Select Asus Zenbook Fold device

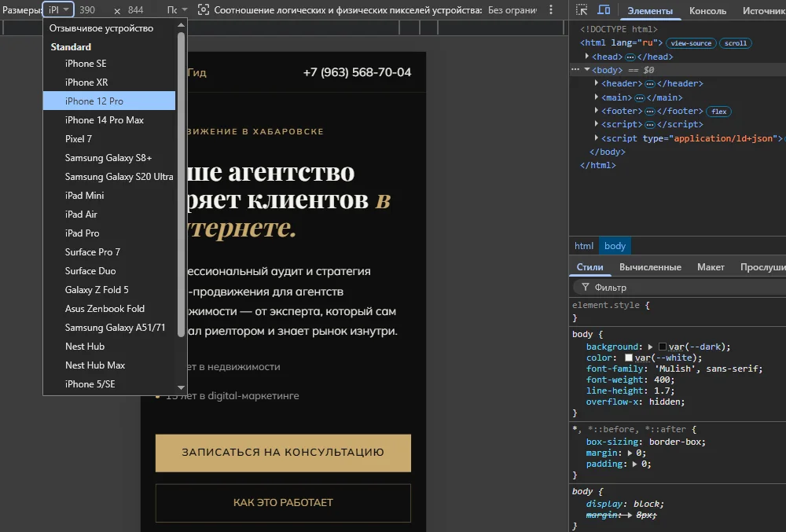[x=109, y=309]
